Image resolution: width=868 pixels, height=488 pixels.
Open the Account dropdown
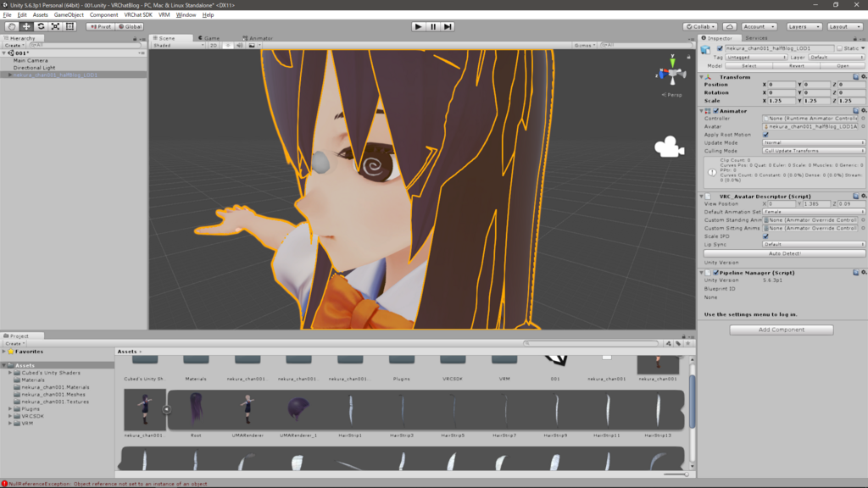pyautogui.click(x=759, y=26)
